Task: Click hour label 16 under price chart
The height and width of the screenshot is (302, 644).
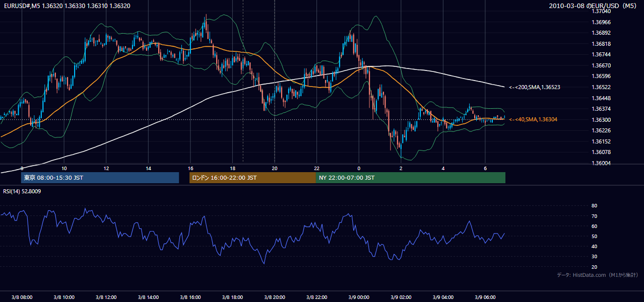Action: [x=190, y=168]
